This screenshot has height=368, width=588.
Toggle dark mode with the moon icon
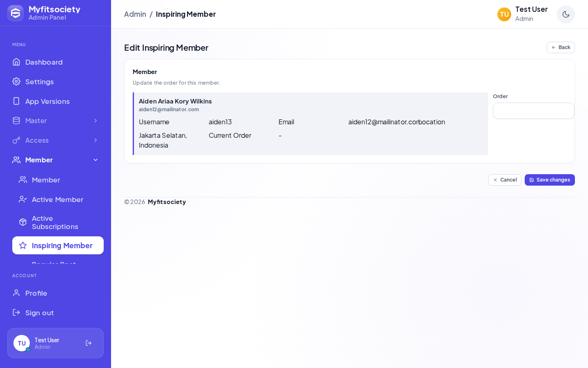[x=566, y=14]
